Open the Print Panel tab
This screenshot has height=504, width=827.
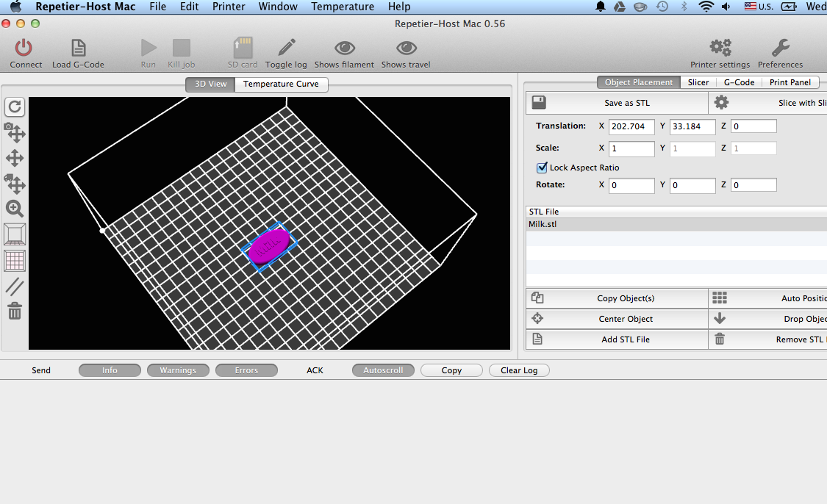click(x=790, y=82)
